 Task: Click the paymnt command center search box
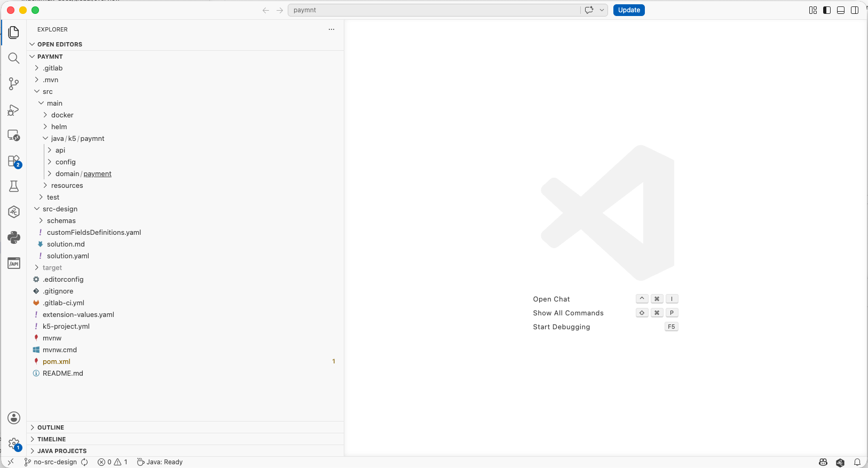click(433, 10)
